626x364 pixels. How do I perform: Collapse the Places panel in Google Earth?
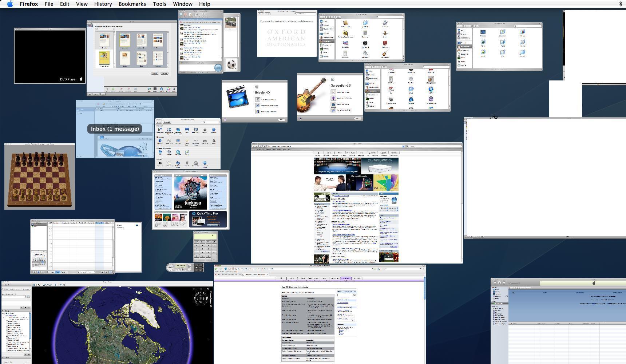click(3, 311)
